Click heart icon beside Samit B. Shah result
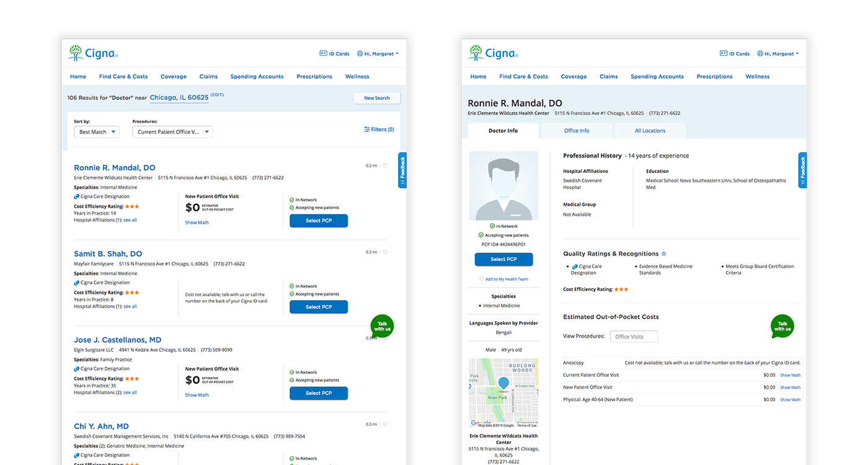This screenshot has width=868, height=465. point(385,252)
